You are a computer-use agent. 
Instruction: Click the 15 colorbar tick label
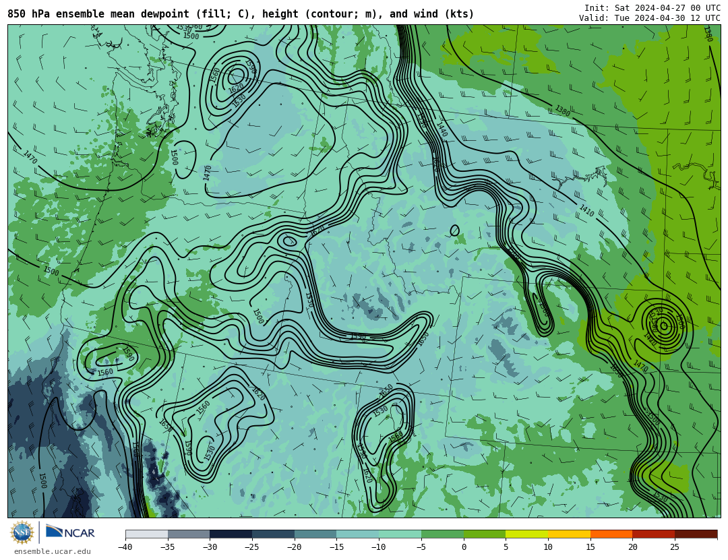[590, 547]
